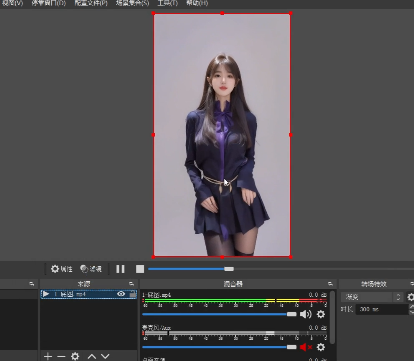Pop out the Audio Mixer dock panel

330,284
